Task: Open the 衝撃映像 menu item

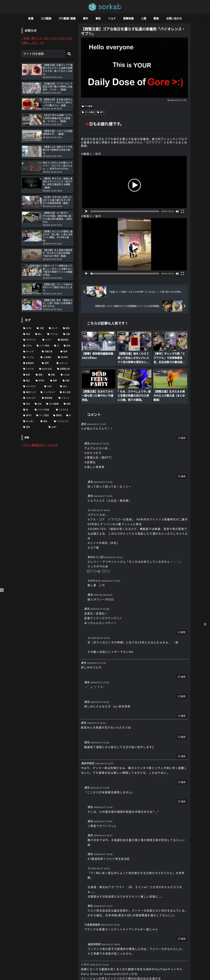Action: click(128, 18)
